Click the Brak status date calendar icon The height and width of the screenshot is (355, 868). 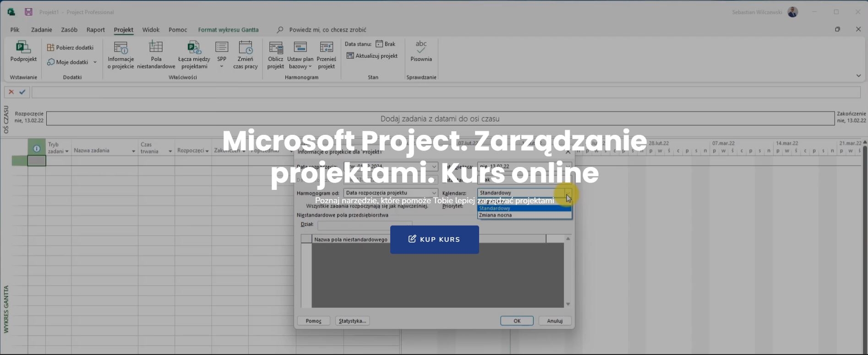pyautogui.click(x=379, y=44)
